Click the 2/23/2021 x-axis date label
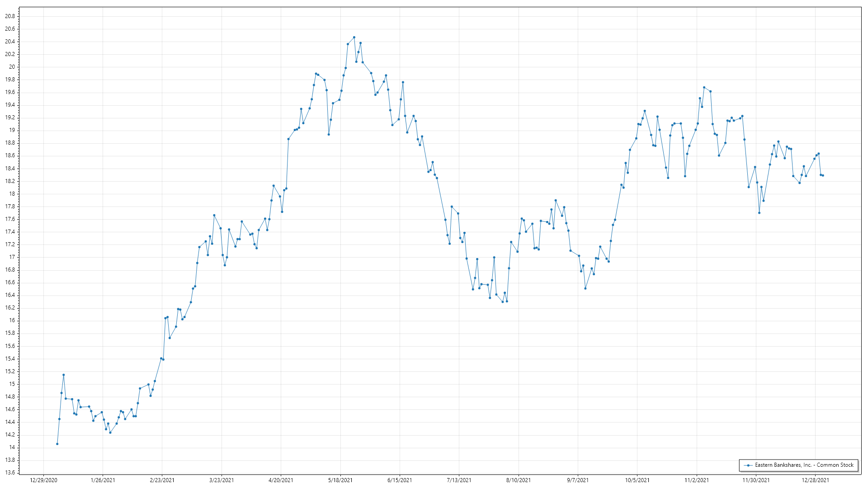Image resolution: width=868 pixels, height=488 pixels. point(162,480)
